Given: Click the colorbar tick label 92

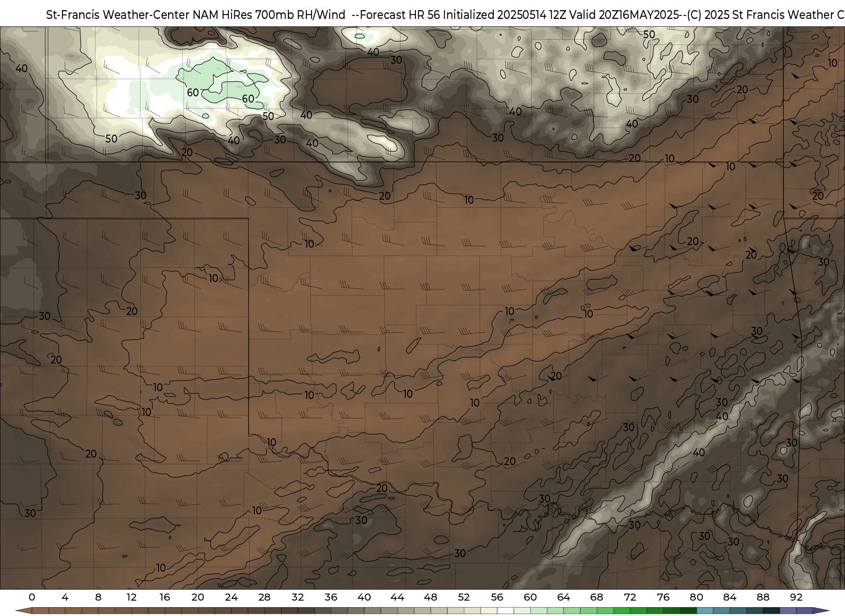Looking at the screenshot, I should click(x=796, y=597).
